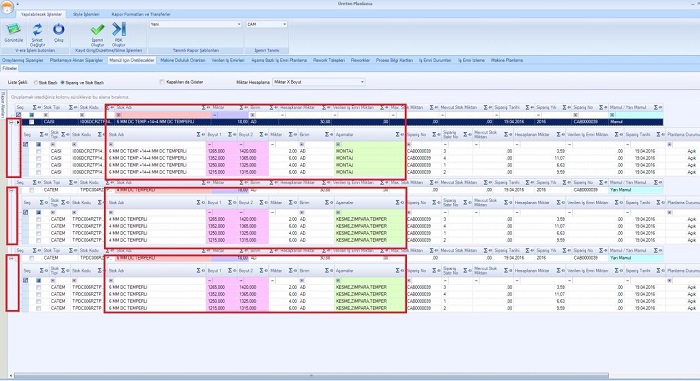Select the Stok Bazlı radio option

click(36, 83)
